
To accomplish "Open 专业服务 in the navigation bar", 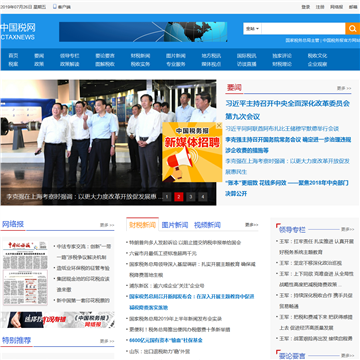I will point(176,64).
